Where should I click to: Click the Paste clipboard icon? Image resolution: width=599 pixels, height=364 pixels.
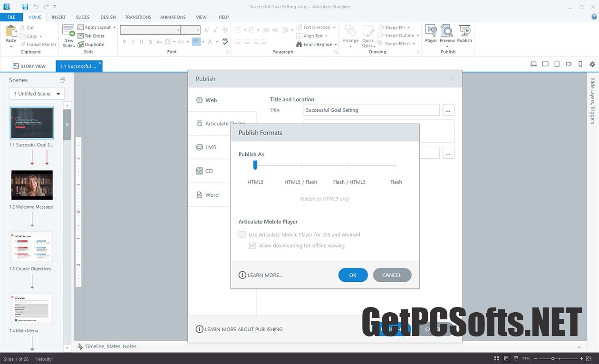point(10,31)
